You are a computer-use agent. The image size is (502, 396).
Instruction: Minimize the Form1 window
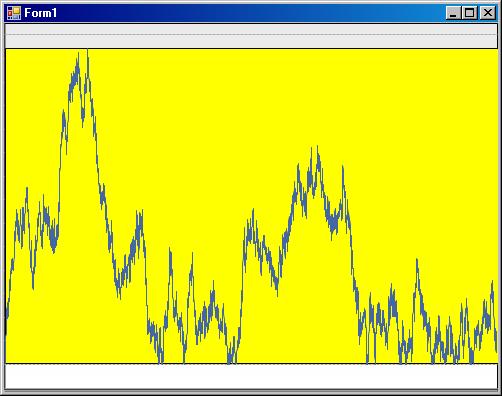tap(453, 13)
